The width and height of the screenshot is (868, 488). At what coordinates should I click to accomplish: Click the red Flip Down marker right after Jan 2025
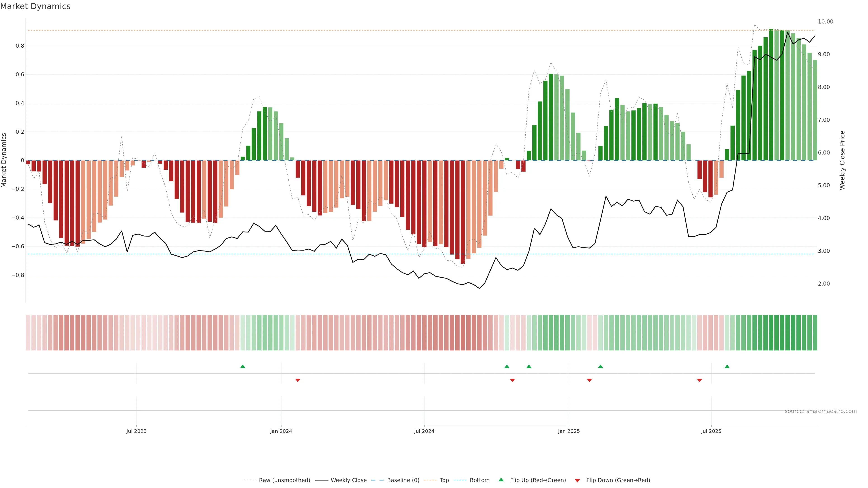pos(589,380)
